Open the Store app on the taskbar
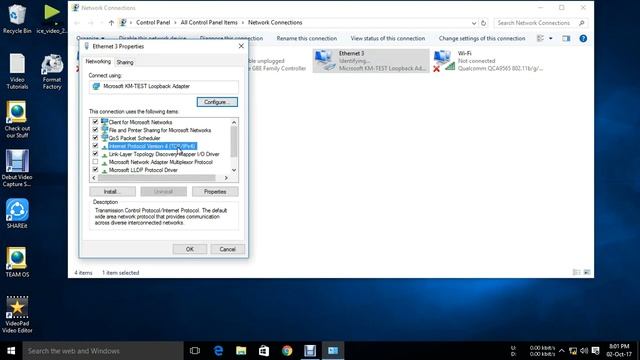Image resolution: width=640 pixels, height=360 pixels. 264,351
